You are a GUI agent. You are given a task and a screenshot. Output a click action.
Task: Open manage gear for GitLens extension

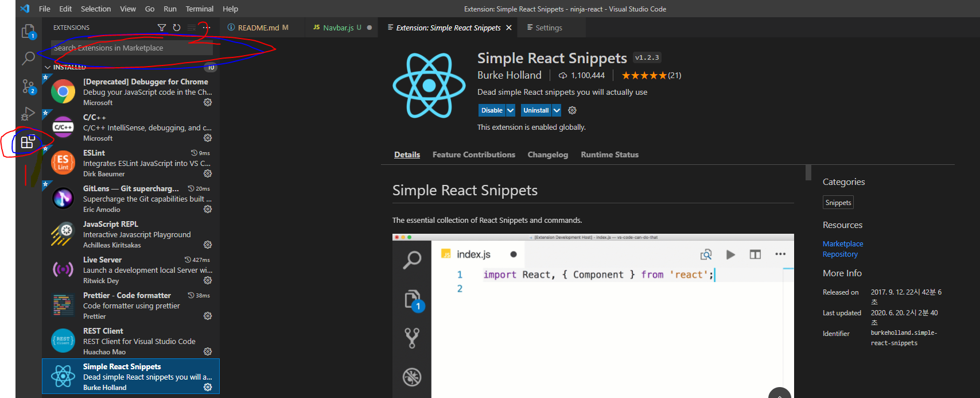tap(208, 209)
